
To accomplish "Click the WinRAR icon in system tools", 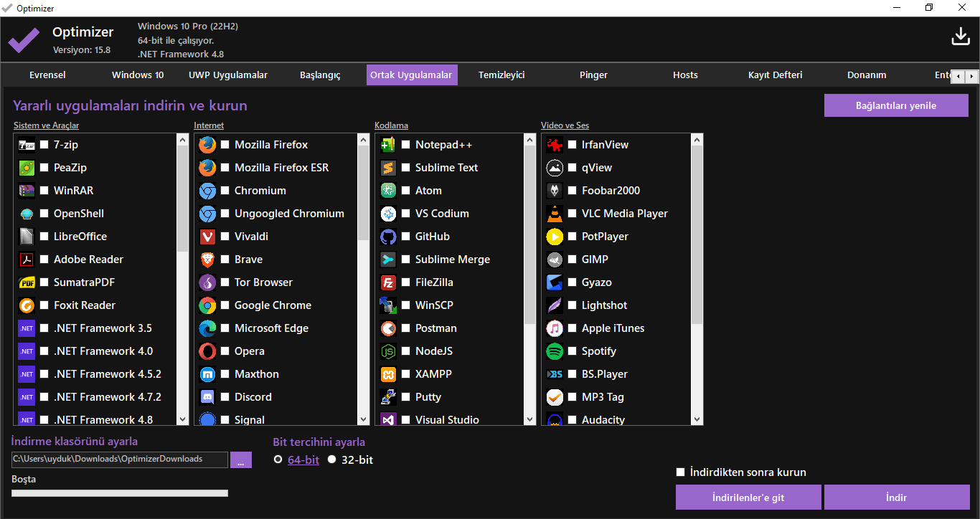I will click(x=27, y=191).
